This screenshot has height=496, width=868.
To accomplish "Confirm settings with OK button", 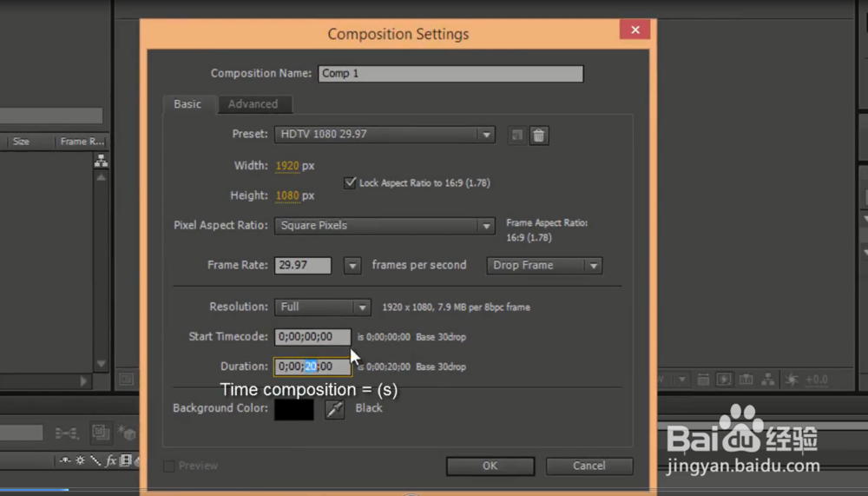I will pyautogui.click(x=490, y=466).
